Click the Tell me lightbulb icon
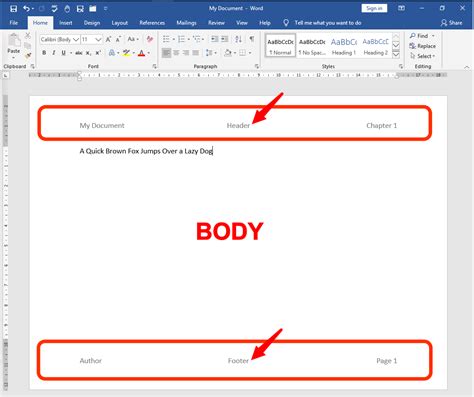 [286, 23]
